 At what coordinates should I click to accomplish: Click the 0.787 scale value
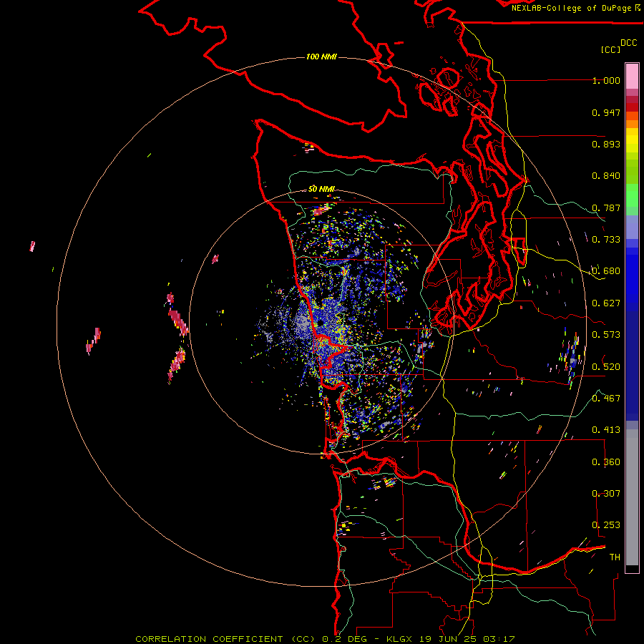606,208
